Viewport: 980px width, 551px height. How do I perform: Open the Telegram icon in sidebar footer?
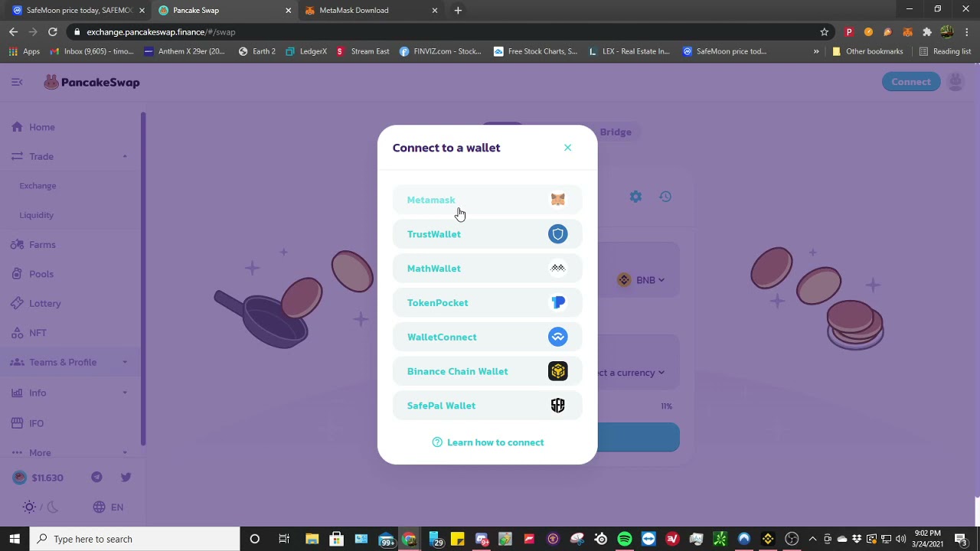pyautogui.click(x=96, y=478)
